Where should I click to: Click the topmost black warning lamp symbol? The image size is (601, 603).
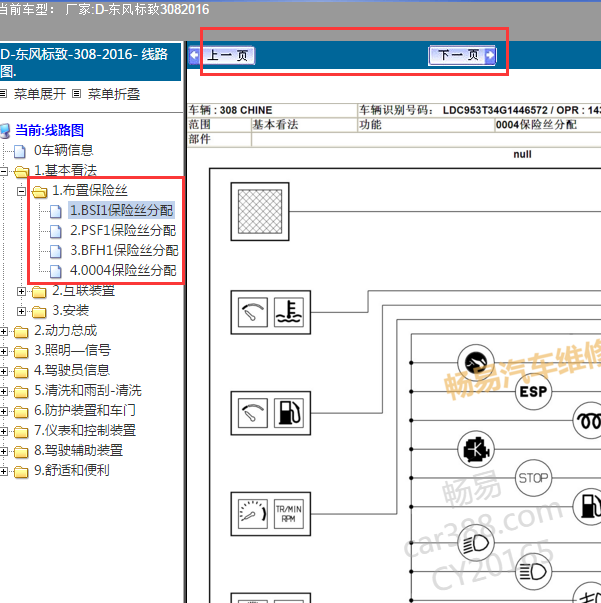(x=476, y=363)
